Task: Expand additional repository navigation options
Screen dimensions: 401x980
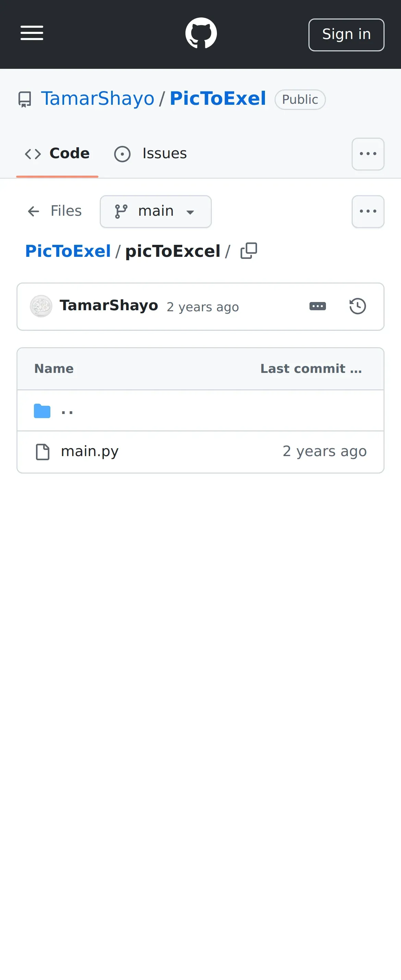Action: click(368, 154)
